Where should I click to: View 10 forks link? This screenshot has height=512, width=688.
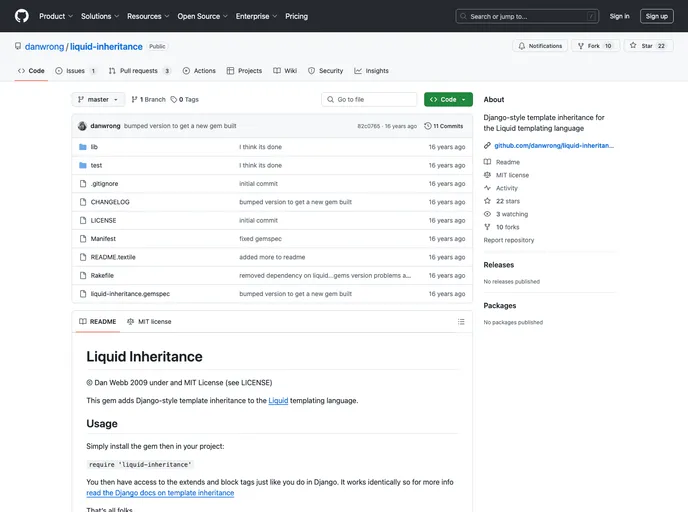tap(508, 227)
